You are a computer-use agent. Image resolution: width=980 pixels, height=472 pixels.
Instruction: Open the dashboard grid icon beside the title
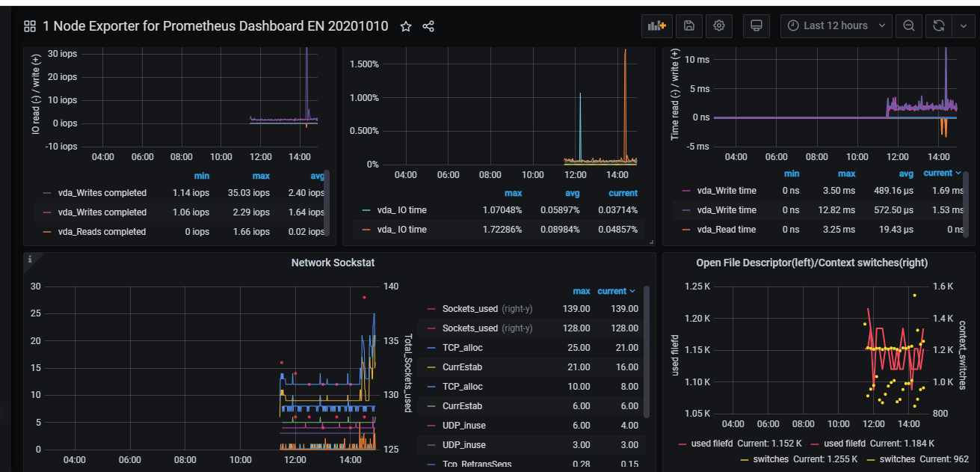point(30,26)
